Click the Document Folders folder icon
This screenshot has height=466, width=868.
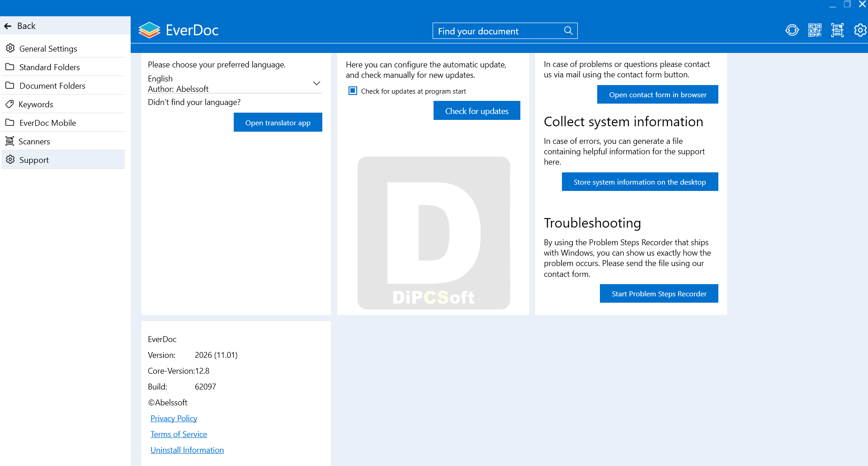(10, 85)
